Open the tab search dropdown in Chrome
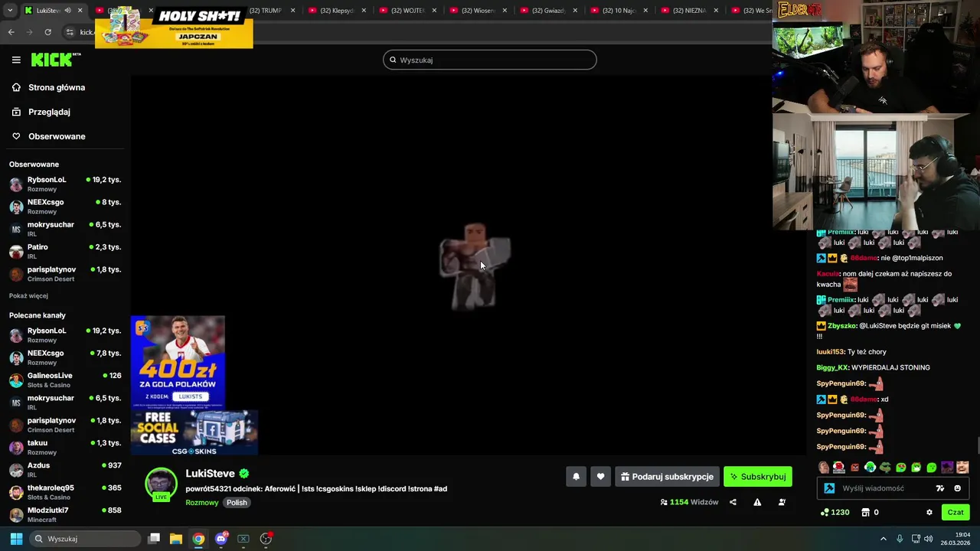Viewport: 980px width, 551px height. pyautogui.click(x=10, y=11)
